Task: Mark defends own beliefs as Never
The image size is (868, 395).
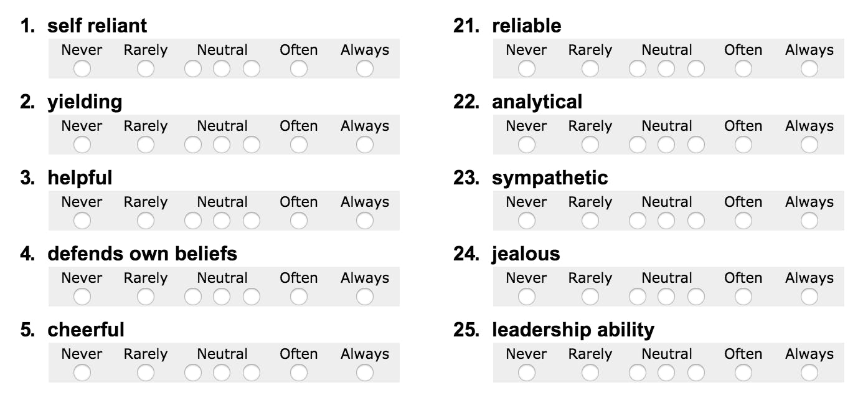Action: [82, 297]
